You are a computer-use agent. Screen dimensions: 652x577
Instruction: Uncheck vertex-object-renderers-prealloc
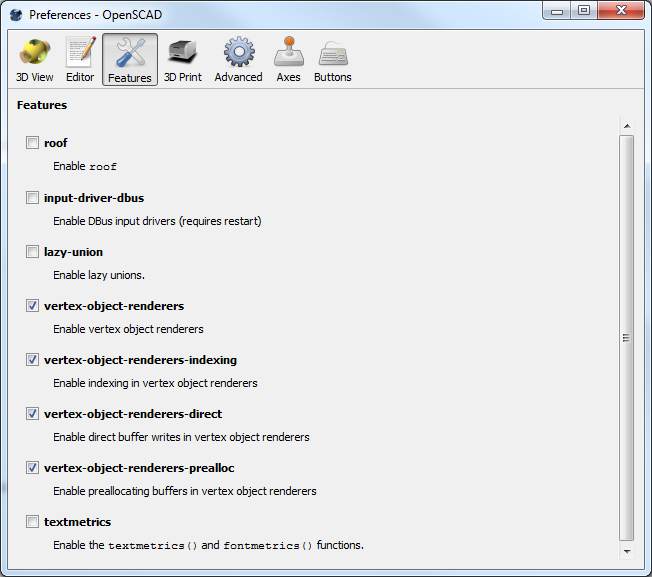[x=33, y=468]
